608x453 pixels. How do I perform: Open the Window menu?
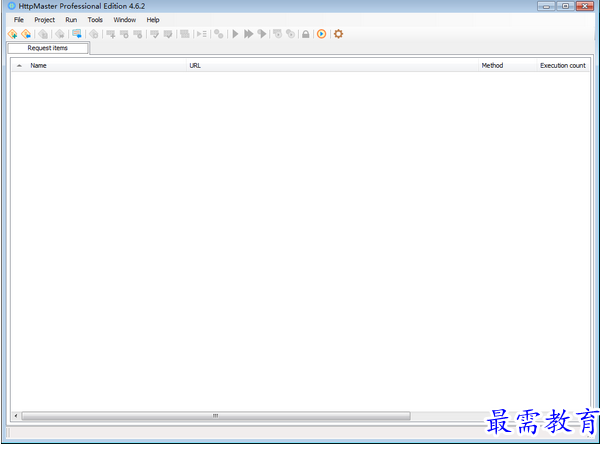click(124, 20)
